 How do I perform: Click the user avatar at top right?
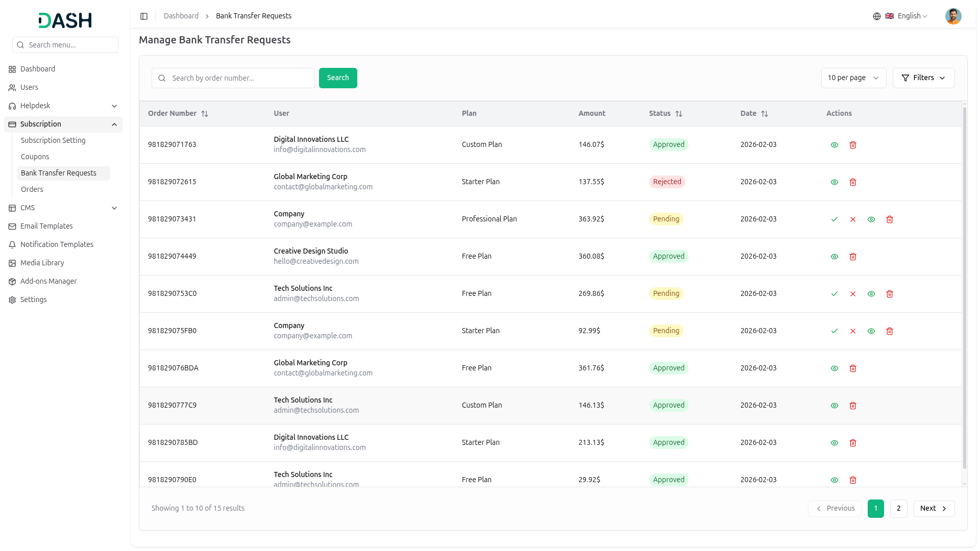[x=952, y=16]
